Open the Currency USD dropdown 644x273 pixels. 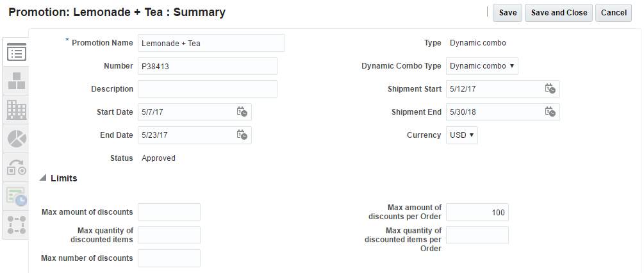click(x=462, y=135)
